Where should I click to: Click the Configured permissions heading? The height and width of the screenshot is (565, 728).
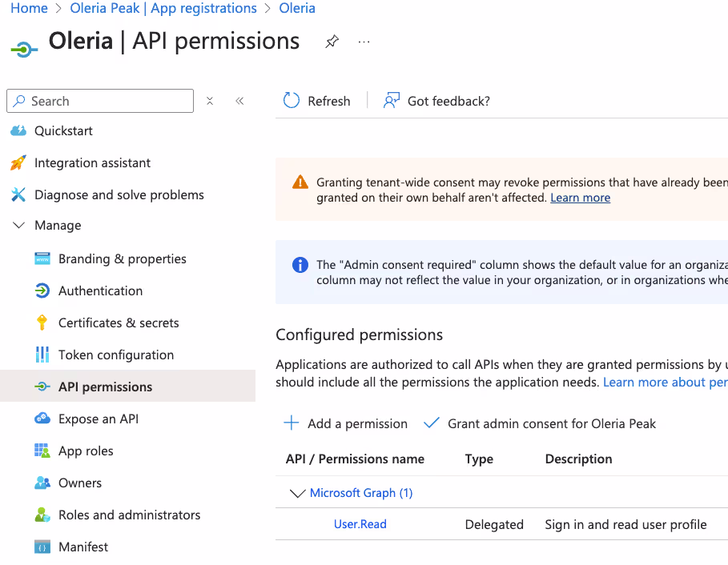[x=359, y=335]
